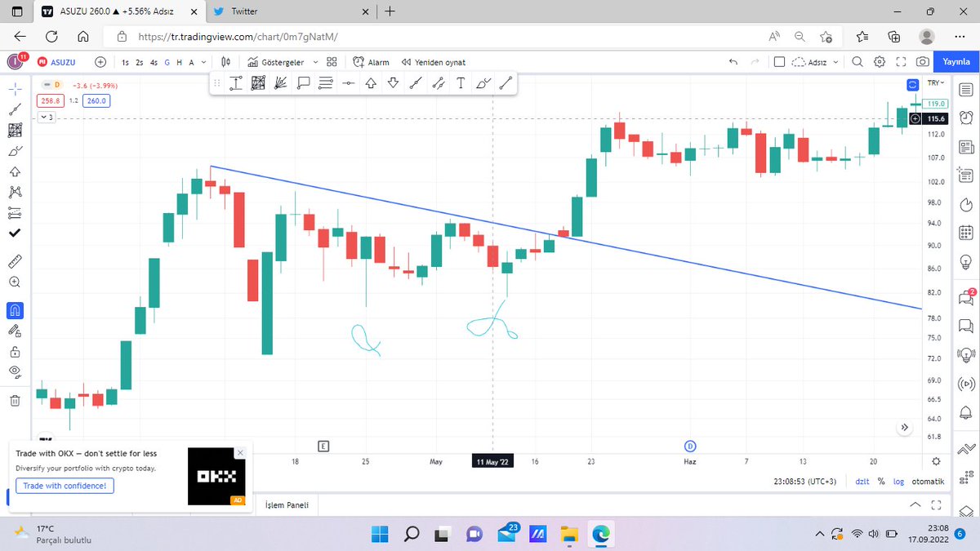Enter fullscreen mode from chart toolbar
This screenshot has height=551, width=980.
pyautogui.click(x=901, y=62)
